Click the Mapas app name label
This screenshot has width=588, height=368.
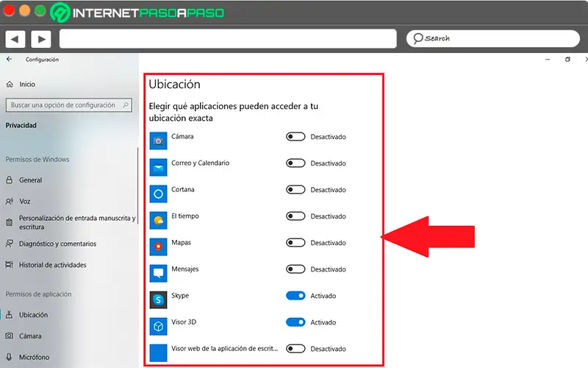[181, 243]
